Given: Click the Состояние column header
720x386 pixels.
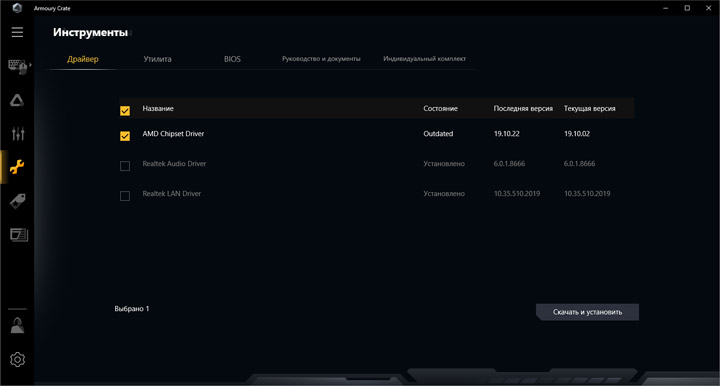Looking at the screenshot, I should (x=440, y=109).
